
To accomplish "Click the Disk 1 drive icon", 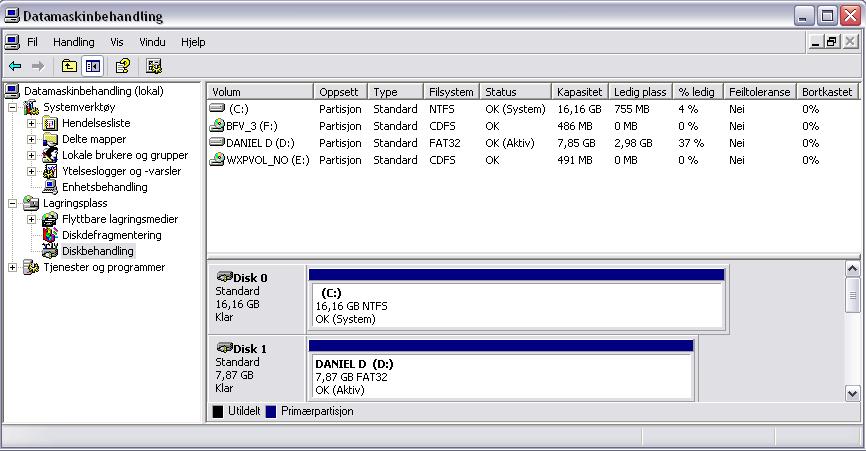I will coord(224,348).
